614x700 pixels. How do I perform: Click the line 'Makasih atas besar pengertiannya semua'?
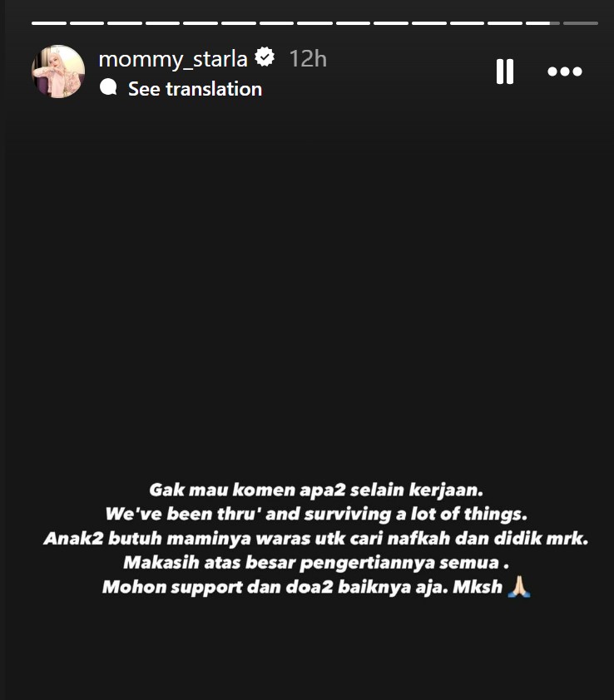[x=316, y=562]
